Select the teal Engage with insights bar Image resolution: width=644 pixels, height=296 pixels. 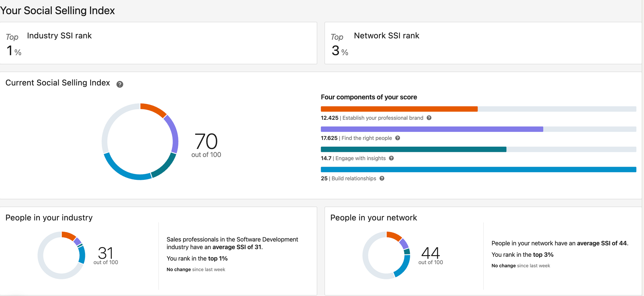[413, 149]
